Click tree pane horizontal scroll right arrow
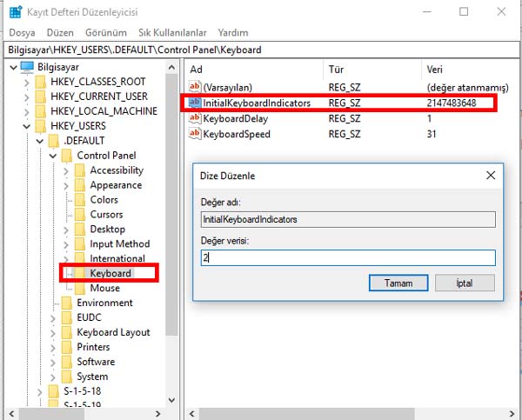 pos(158,414)
